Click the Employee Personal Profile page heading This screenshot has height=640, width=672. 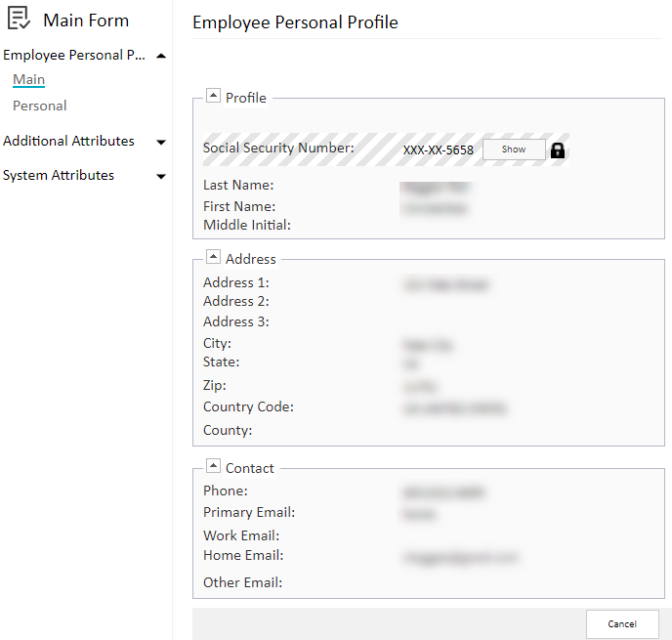click(x=295, y=22)
